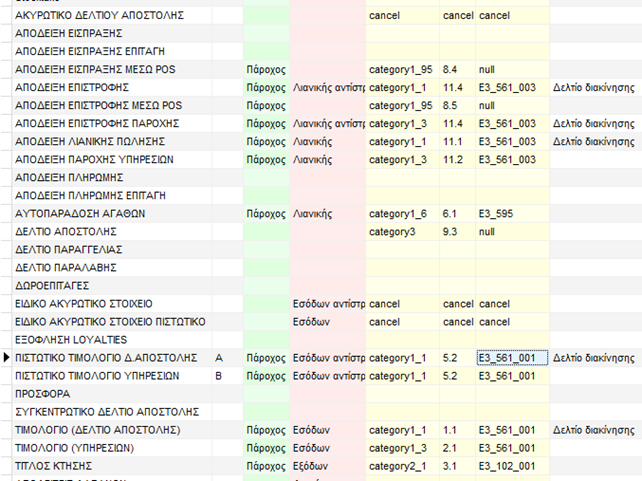
Task: Click the Εξόδων cell in ΤΙΤΛΟΣ ΚΤΗΣΗΣ row
Action: pyautogui.click(x=312, y=465)
